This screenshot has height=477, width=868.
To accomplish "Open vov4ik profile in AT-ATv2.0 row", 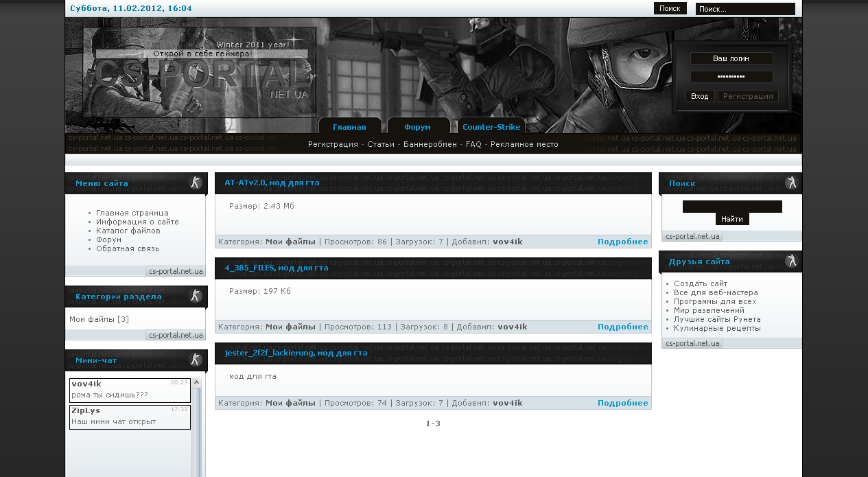I will 508,242.
